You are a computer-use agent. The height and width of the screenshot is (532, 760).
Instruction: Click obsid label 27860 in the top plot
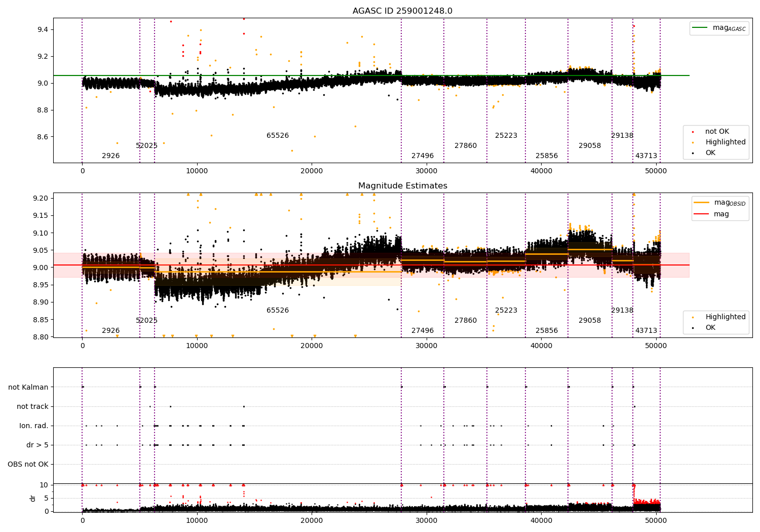tap(466, 146)
